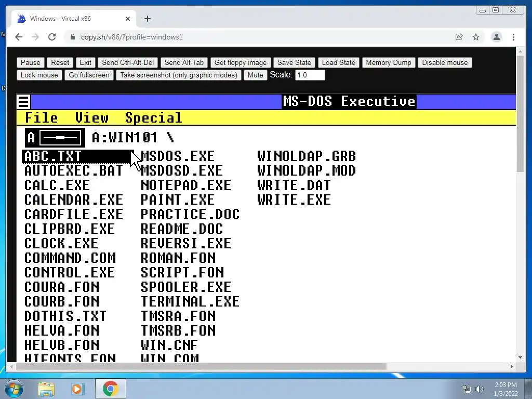Close the Windows - Virtual x86 tab
Image resolution: width=532 pixels, height=399 pixels.
pos(128,19)
